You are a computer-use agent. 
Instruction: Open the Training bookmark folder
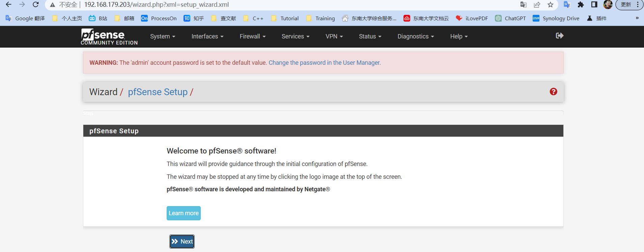coord(320,18)
